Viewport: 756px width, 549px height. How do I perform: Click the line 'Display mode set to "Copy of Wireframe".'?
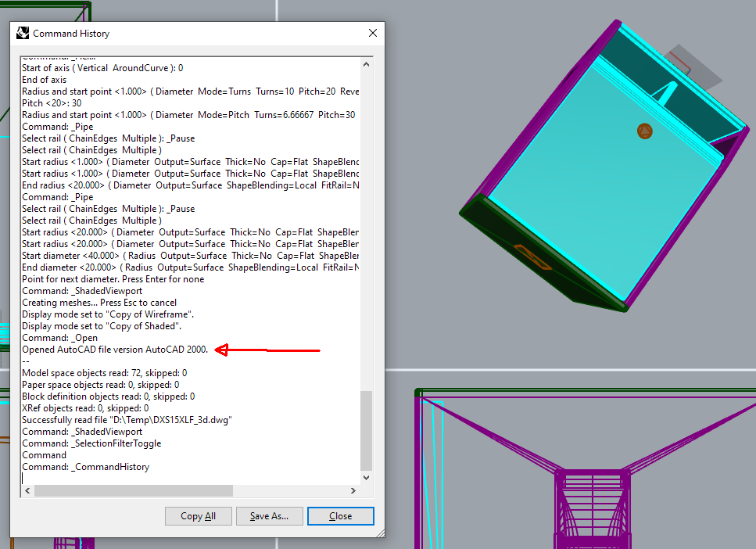[108, 314]
